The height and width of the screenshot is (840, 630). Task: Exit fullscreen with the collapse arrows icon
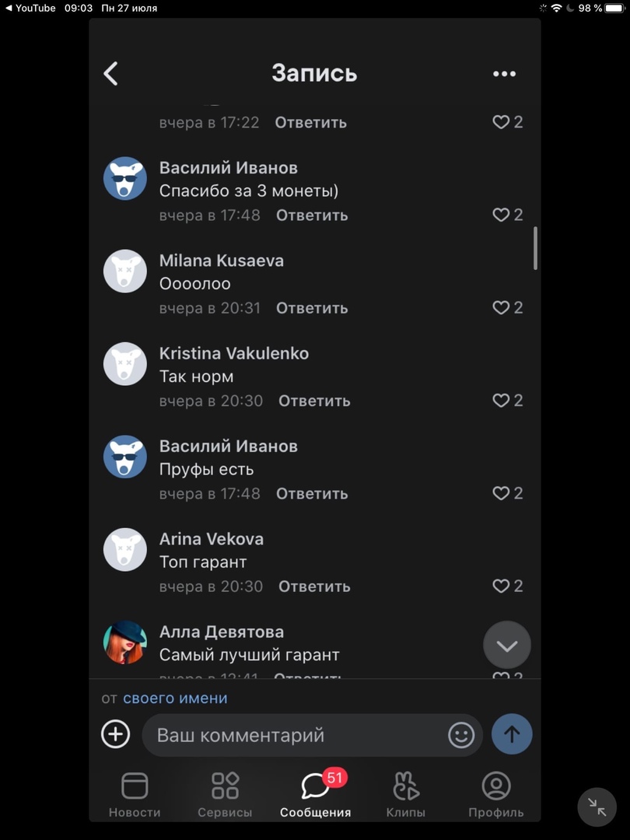597,807
